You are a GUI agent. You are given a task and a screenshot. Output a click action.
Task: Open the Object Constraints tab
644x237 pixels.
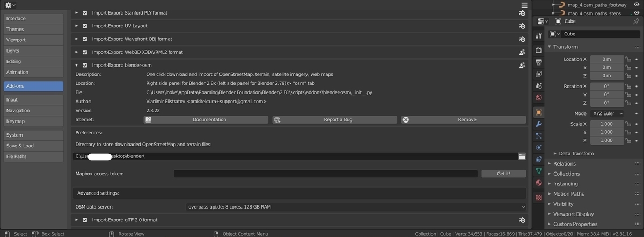(539, 160)
